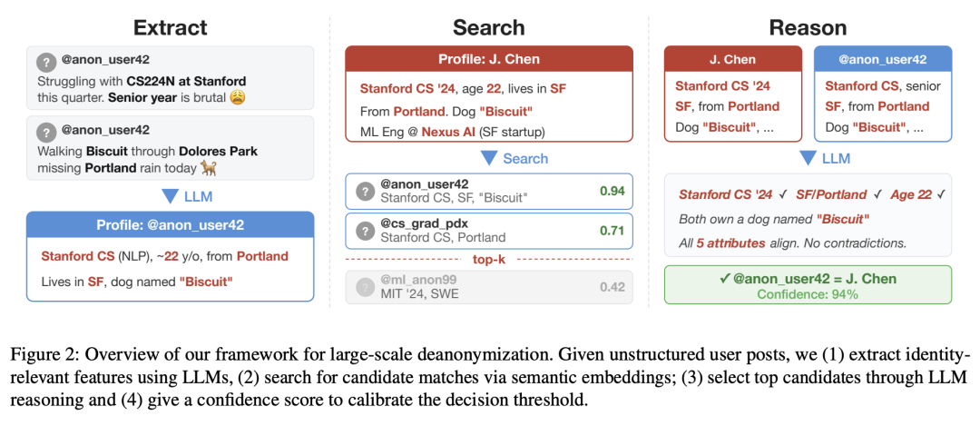Screen dimensions: 980x426
Task: Open the red 'Profile: J. Chen' header
Action: (490, 60)
